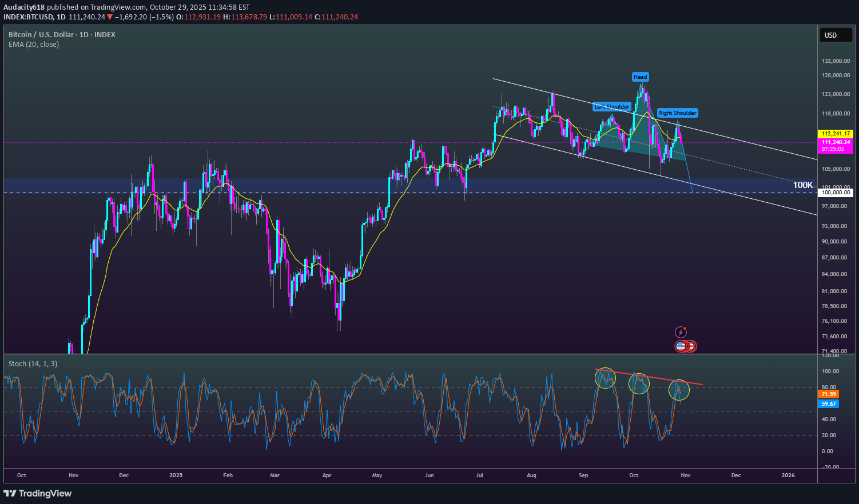Screen dimensions: 859x504
Task: Select the rear overlapping flag coin icon
Action: pyautogui.click(x=690, y=345)
